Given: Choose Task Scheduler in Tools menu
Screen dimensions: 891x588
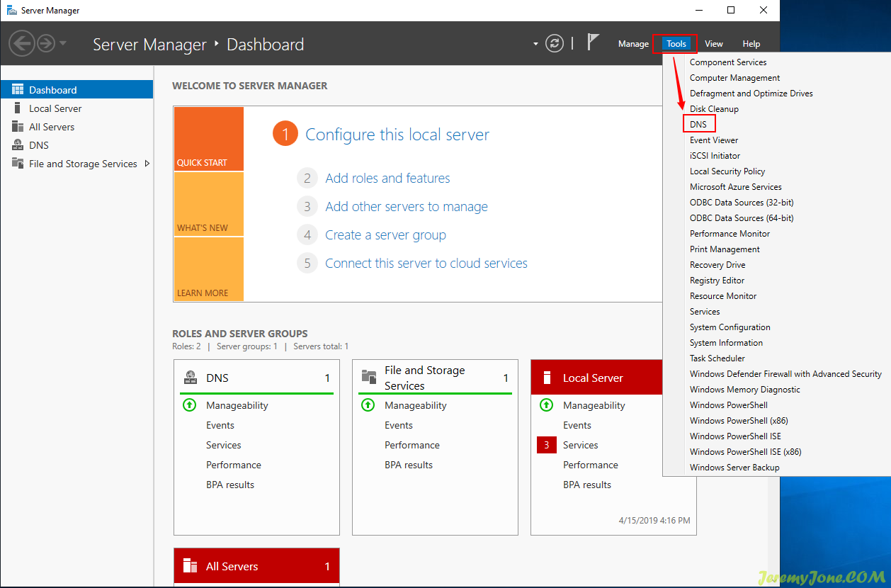Looking at the screenshot, I should click(x=717, y=358).
